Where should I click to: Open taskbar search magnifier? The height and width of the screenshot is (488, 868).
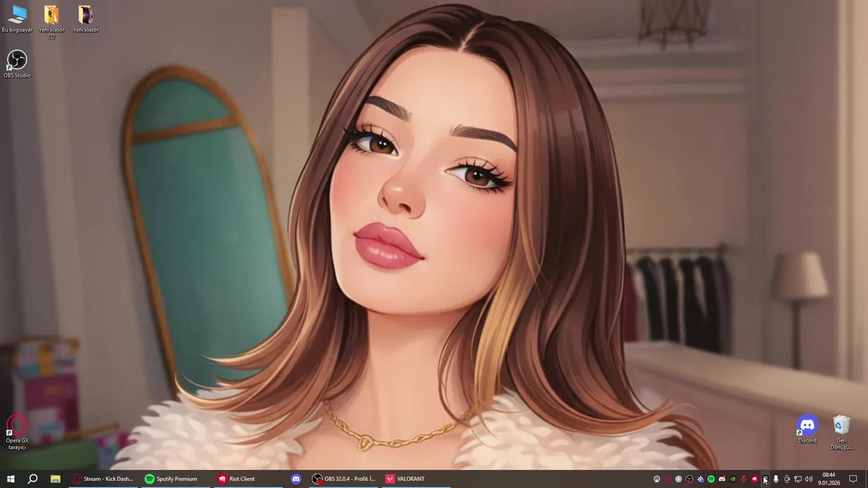pos(33,479)
